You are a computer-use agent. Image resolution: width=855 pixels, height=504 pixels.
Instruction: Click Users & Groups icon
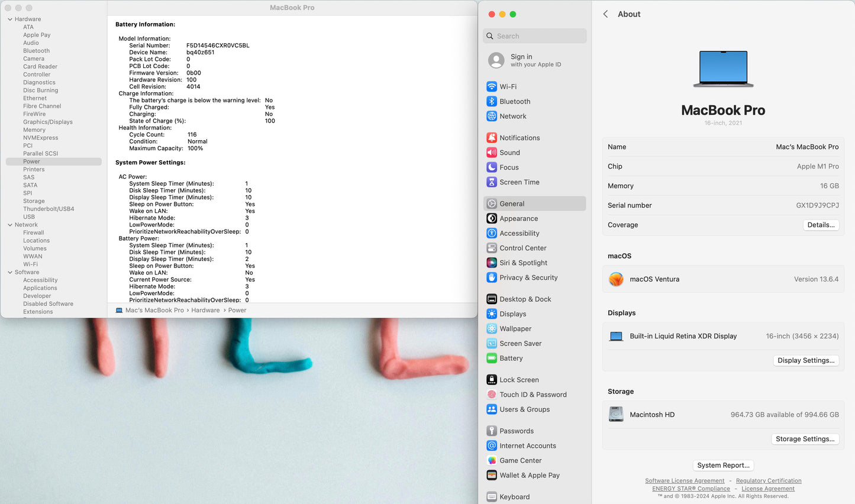(x=492, y=409)
